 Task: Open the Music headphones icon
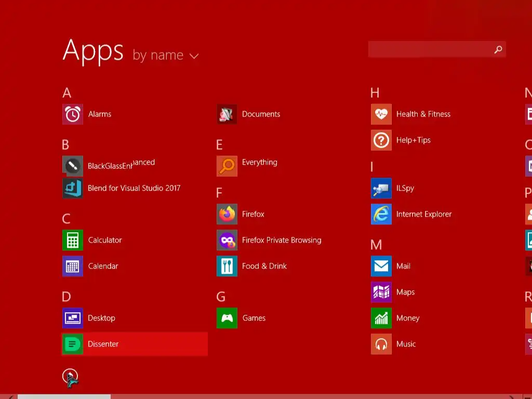coord(381,344)
